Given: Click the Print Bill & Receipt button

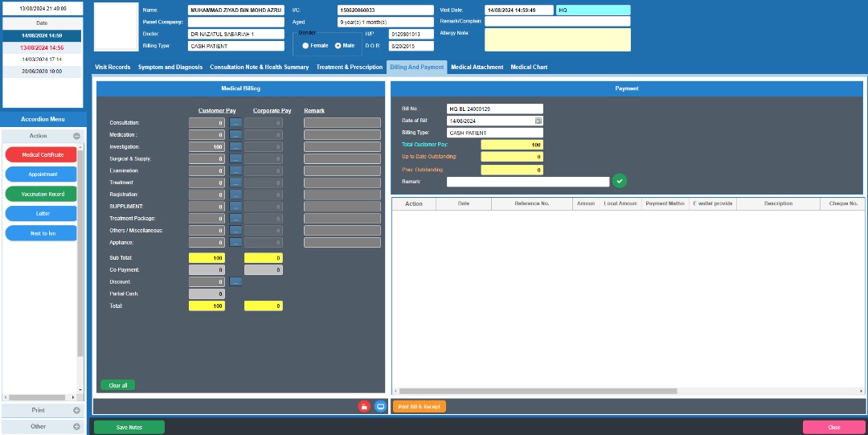Looking at the screenshot, I should point(419,407).
